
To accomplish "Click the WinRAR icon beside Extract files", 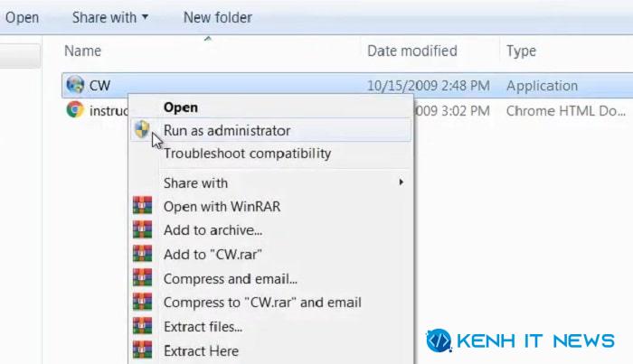I will tap(143, 326).
